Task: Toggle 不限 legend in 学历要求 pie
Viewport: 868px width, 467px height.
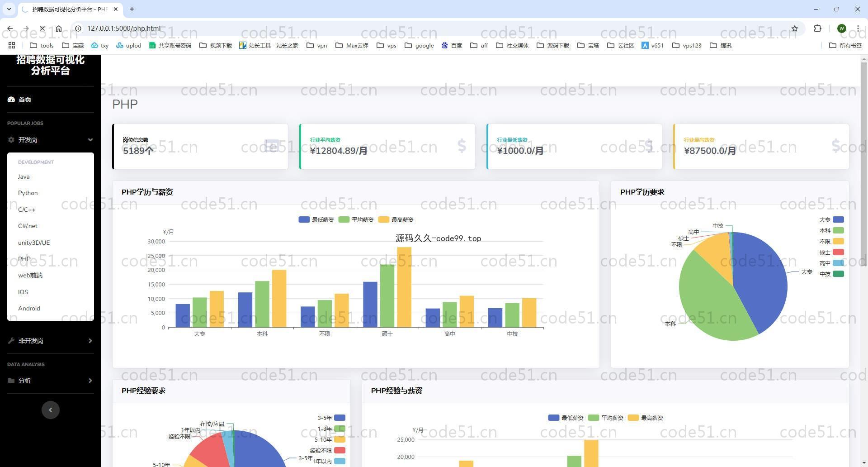Action: click(x=831, y=241)
